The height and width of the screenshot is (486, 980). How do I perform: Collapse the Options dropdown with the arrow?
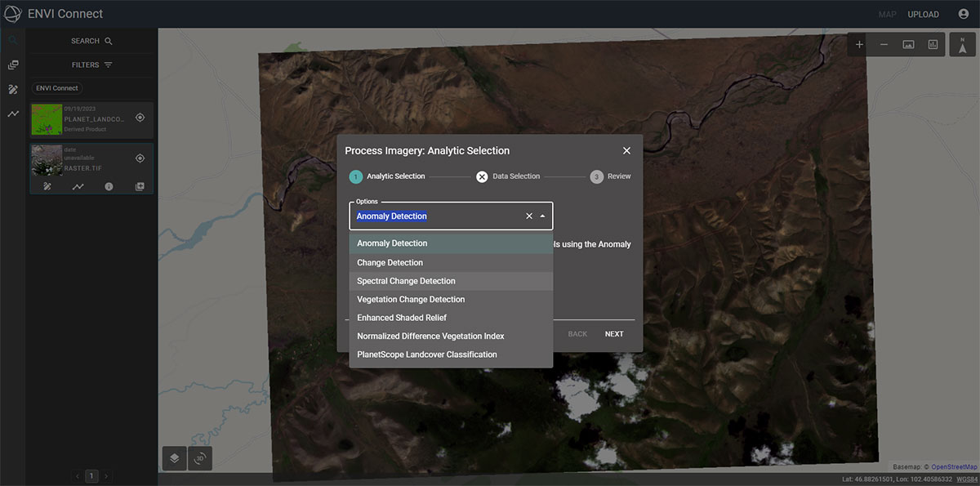click(542, 216)
